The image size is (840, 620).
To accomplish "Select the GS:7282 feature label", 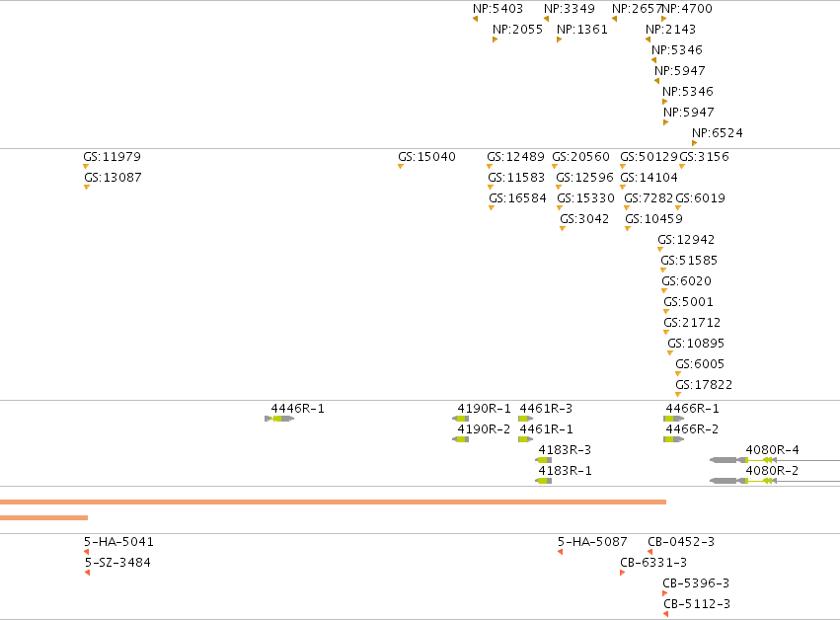I will pyautogui.click(x=649, y=197).
